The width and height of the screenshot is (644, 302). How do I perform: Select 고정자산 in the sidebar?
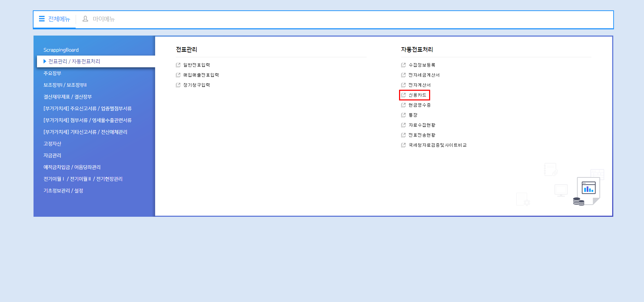52,144
